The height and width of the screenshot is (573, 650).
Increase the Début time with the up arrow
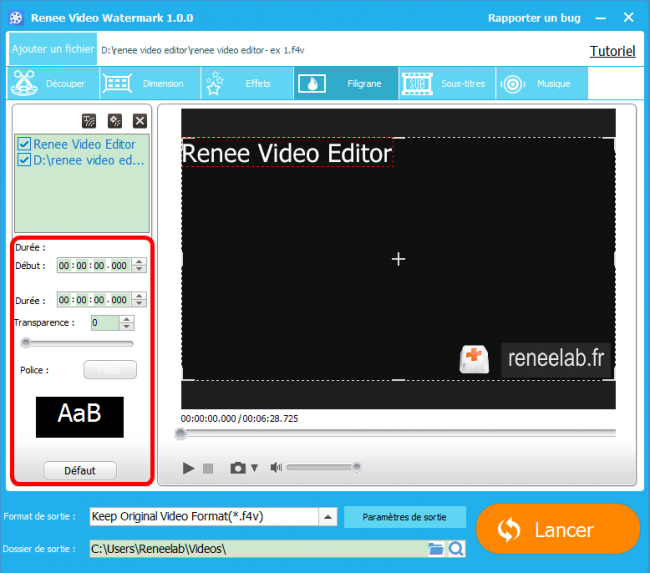coord(139,262)
